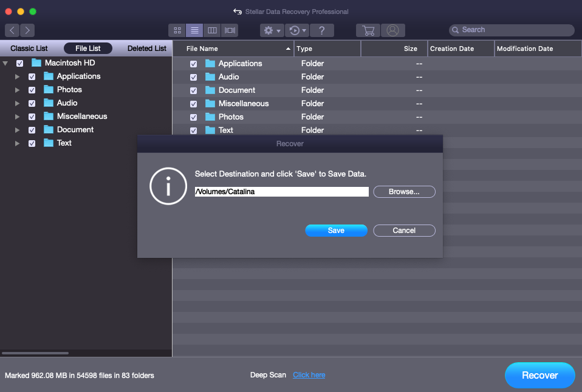Switch to list view mode
Screen dimensions: 582x392
[194, 30]
